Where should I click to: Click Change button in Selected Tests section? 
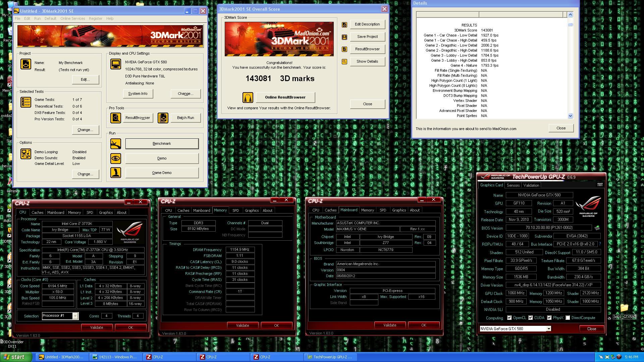click(x=85, y=130)
